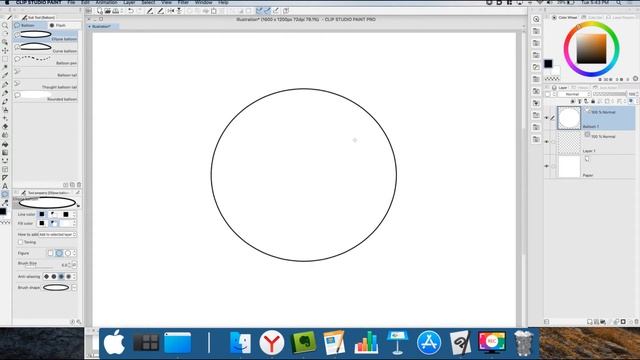
Task: Select the Pen tool
Action: 5,84
